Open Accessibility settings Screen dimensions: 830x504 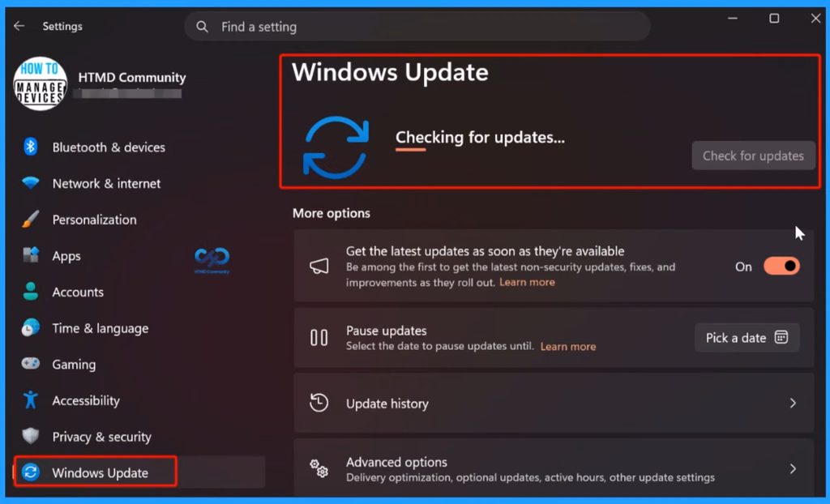[86, 401]
